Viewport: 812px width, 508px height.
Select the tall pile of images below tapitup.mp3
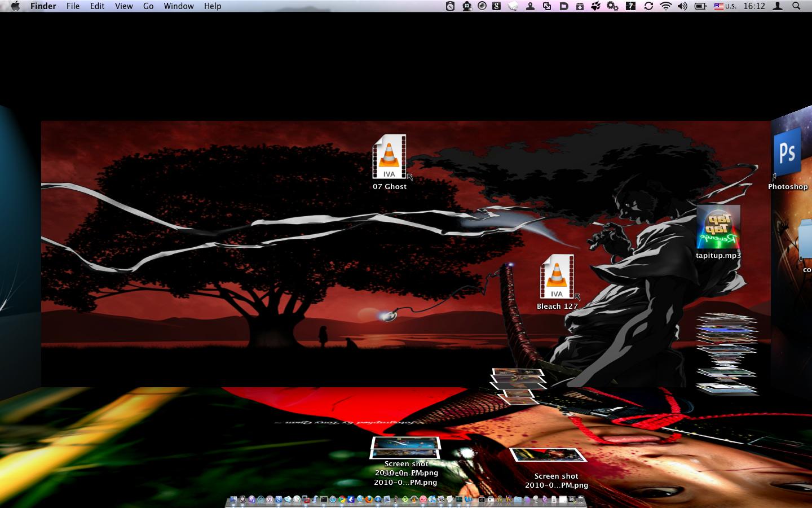pyautogui.click(x=726, y=353)
